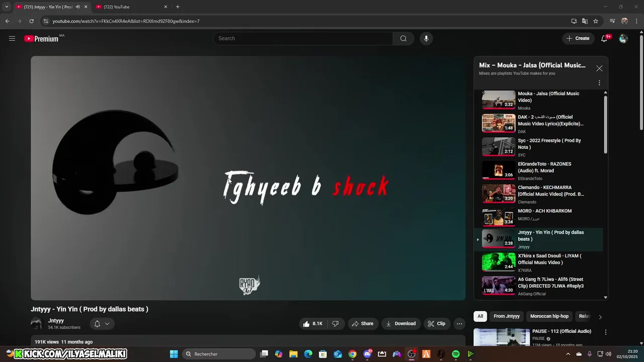This screenshot has width=644, height=362.
Task: Open Chrome three-dot menu
Action: click(x=637, y=21)
